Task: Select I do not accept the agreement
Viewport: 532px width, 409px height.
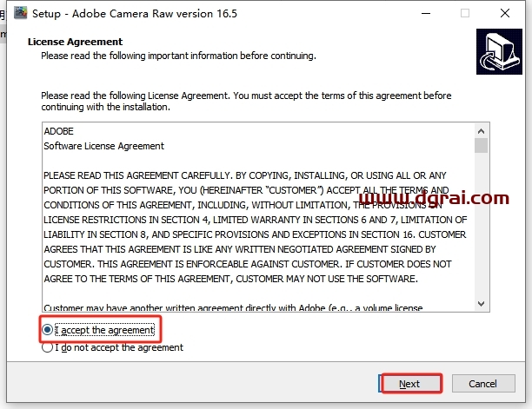Action: point(47,347)
